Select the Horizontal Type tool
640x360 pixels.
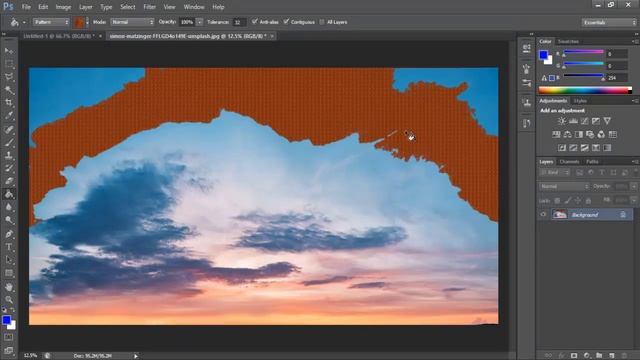click(x=9, y=247)
